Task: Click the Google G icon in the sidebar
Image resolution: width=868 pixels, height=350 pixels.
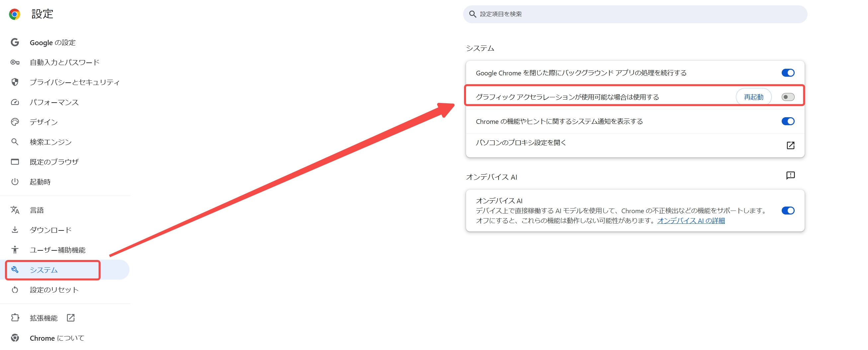Action: click(15, 43)
